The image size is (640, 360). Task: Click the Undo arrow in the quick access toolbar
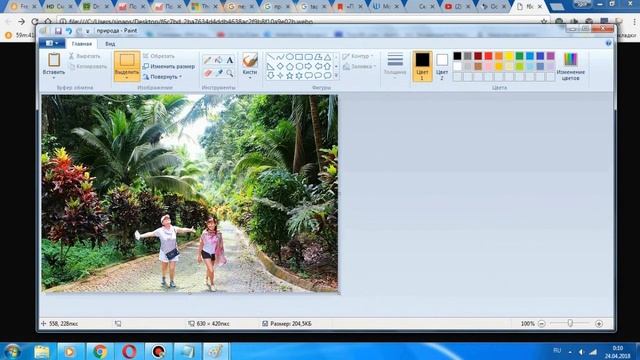[x=69, y=31]
